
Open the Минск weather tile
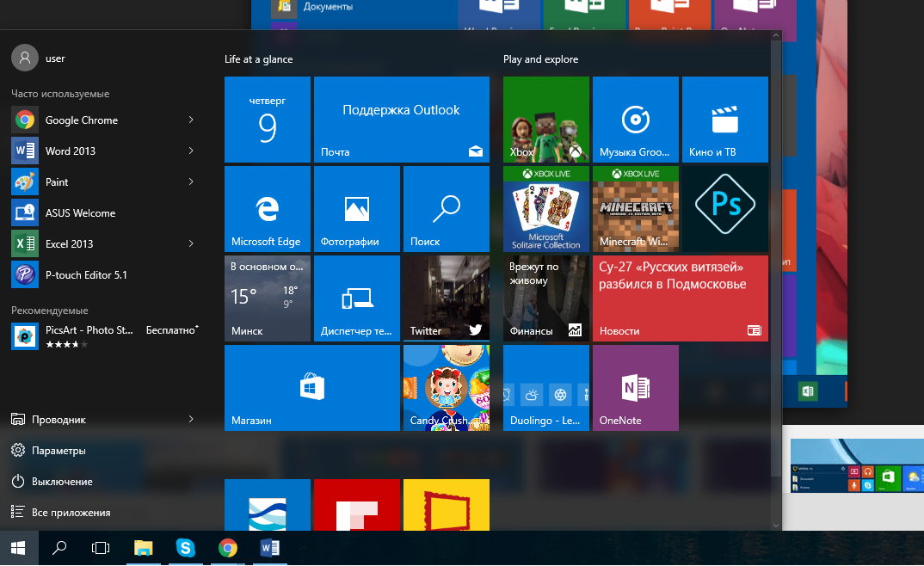click(268, 298)
